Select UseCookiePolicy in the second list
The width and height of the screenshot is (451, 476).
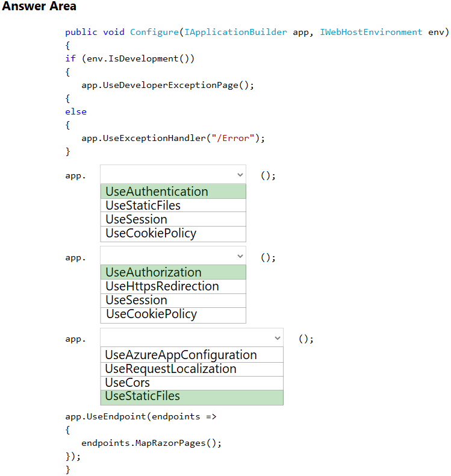point(173,314)
